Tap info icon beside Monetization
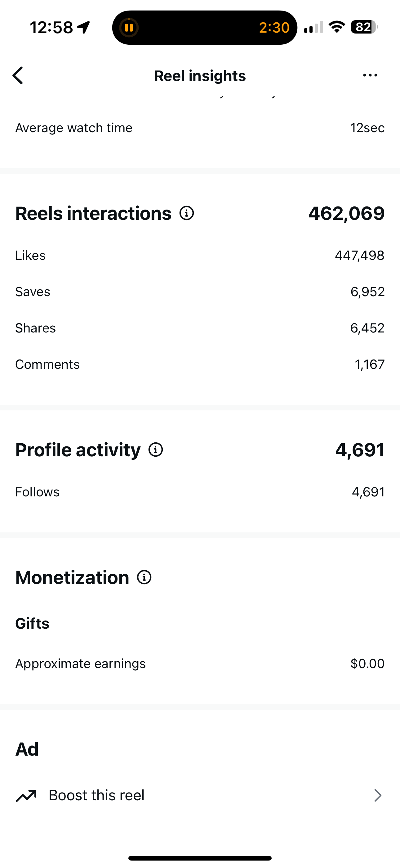This screenshot has height=868, width=400. click(x=144, y=577)
